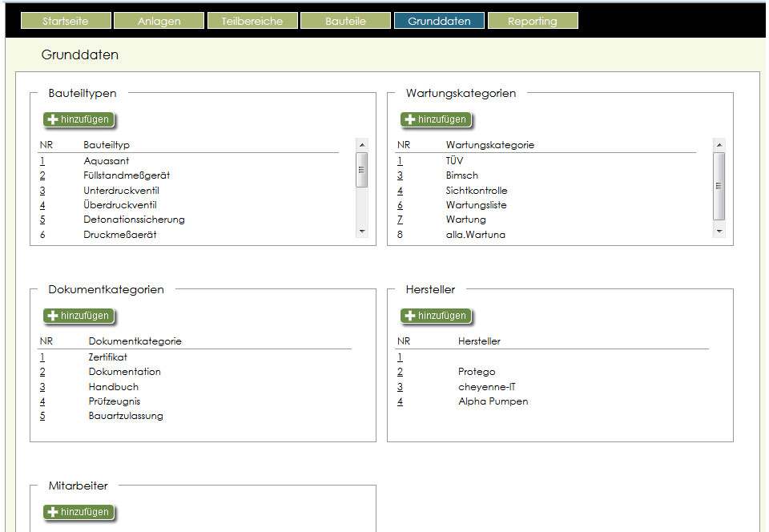
Task: Select the Reporting tab
Action: pos(532,21)
